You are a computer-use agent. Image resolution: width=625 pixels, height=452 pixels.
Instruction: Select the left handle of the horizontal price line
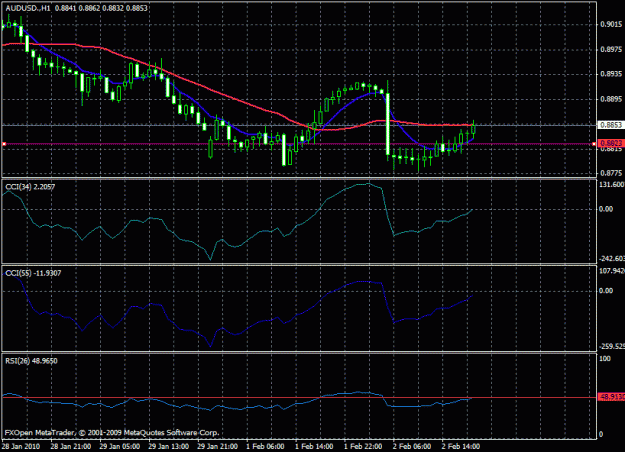pyautogui.click(x=4, y=143)
